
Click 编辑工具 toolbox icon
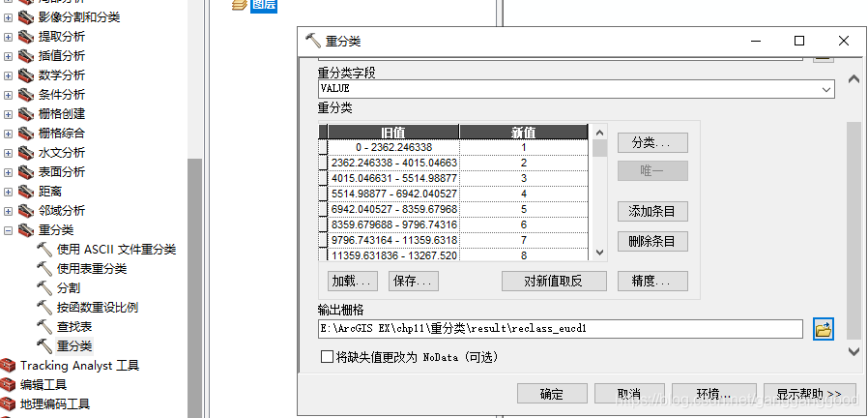(x=8, y=384)
